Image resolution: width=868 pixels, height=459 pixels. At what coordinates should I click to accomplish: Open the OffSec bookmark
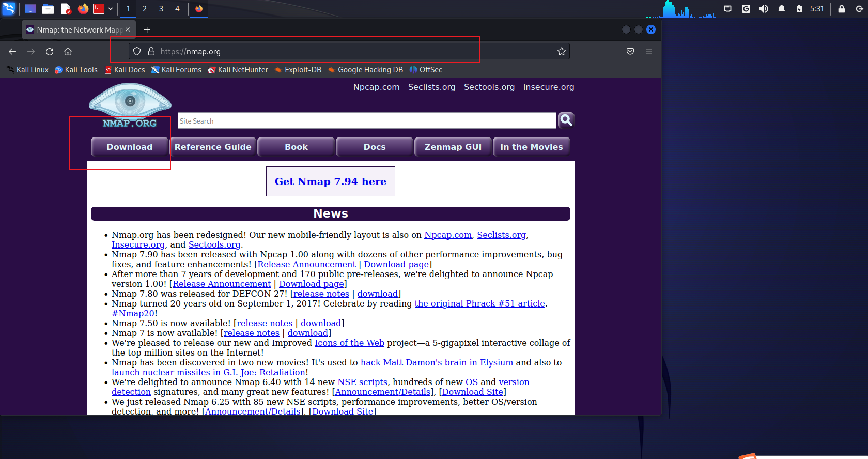(x=426, y=70)
